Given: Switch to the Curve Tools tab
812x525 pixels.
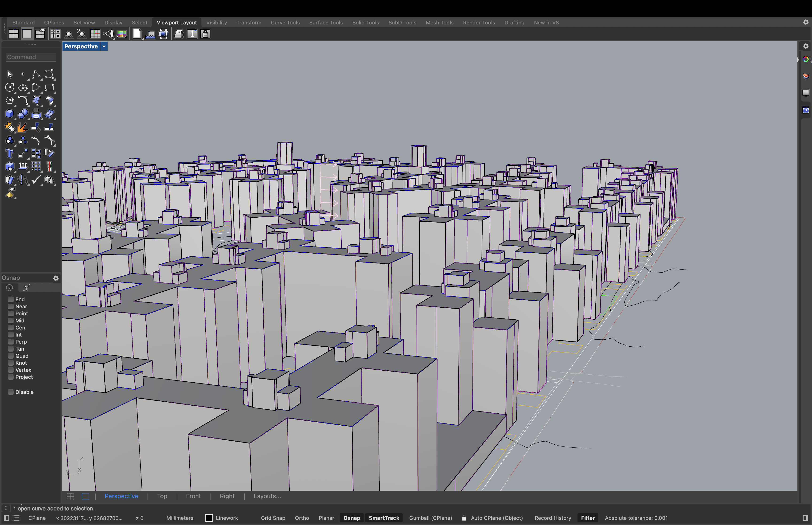Looking at the screenshot, I should point(285,23).
